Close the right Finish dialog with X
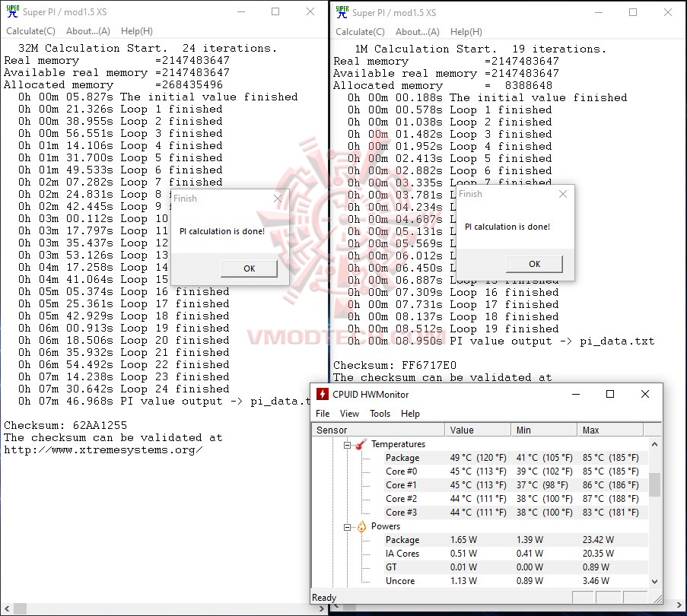 [563, 194]
